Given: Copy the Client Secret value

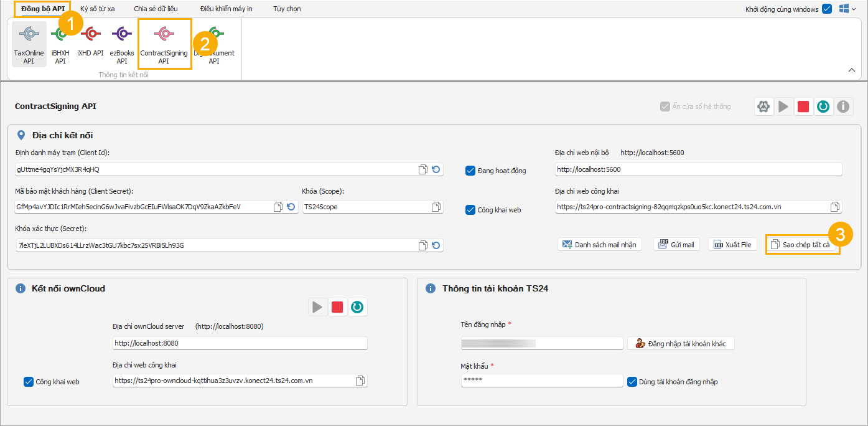Looking at the screenshot, I should (x=278, y=207).
